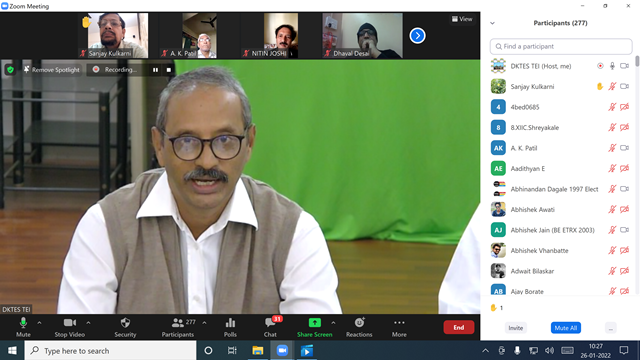The width and height of the screenshot is (640, 360).
Task: Collapse the Participants panel chevron
Action: (492, 23)
